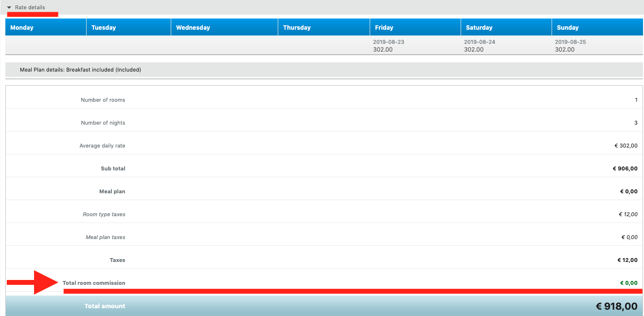This screenshot has width=644, height=316.
Task: Click the bold Taxes value € 12,00
Action: click(x=627, y=260)
